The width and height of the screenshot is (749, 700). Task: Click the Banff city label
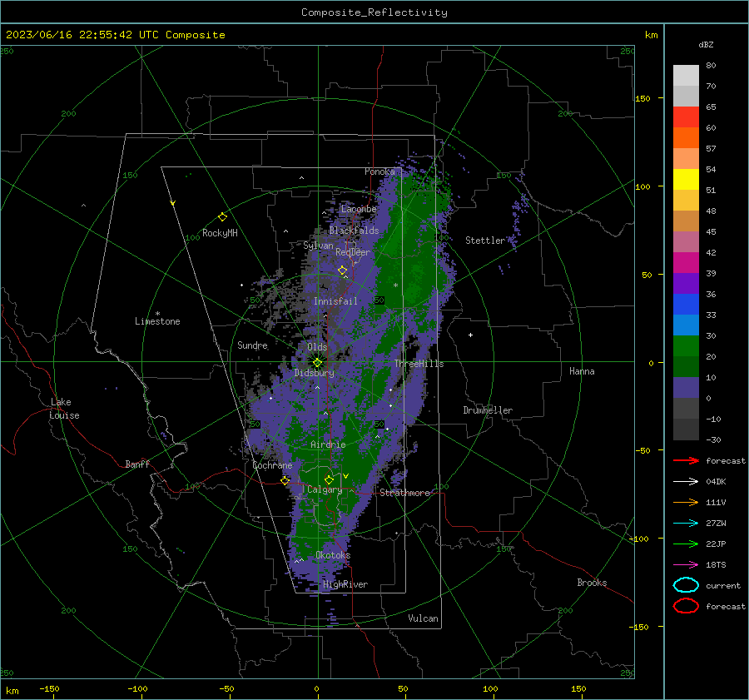pyautogui.click(x=137, y=464)
